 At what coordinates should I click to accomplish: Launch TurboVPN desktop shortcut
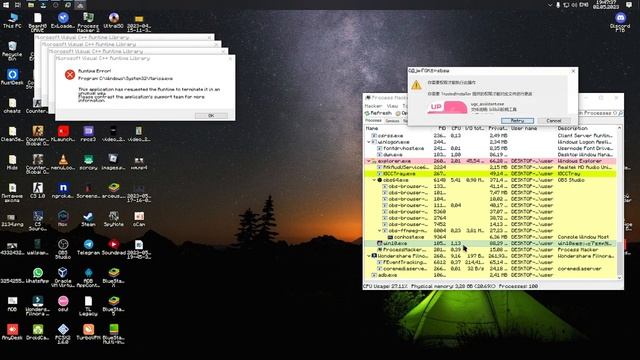coord(88,332)
